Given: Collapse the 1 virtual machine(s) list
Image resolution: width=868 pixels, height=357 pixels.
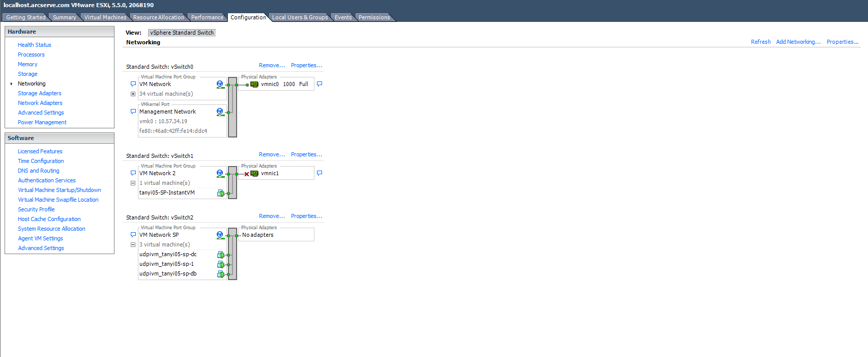Looking at the screenshot, I should click(x=133, y=183).
